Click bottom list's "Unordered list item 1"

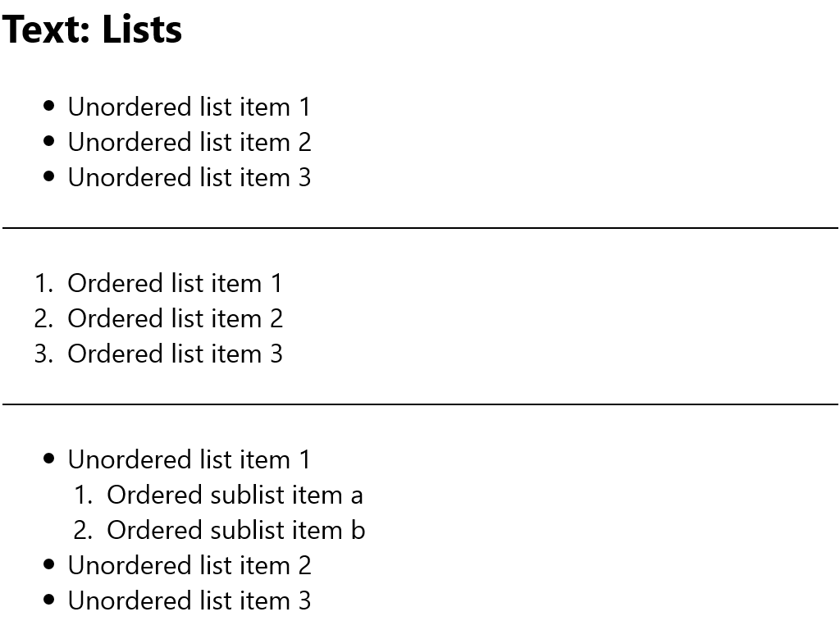[x=189, y=459]
